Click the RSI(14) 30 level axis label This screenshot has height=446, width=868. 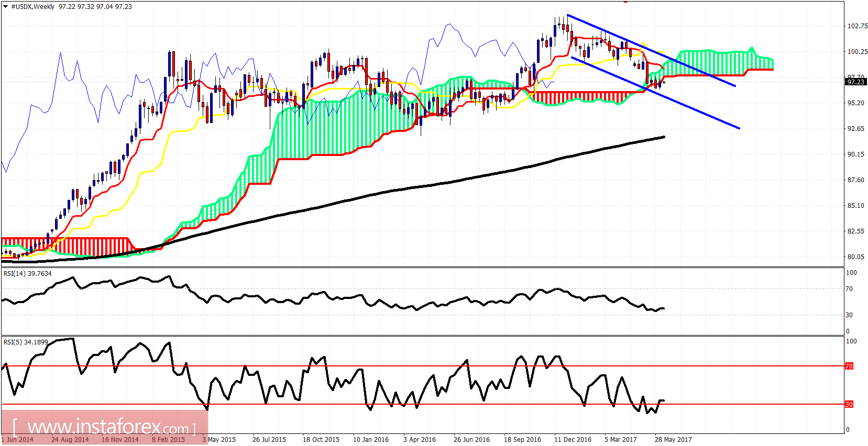pyautogui.click(x=849, y=315)
